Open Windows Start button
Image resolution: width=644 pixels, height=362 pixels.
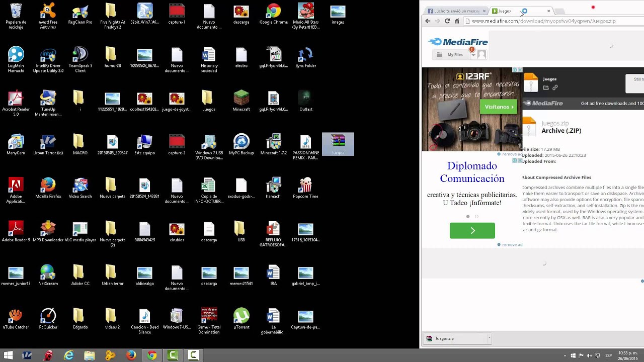tap(8, 355)
